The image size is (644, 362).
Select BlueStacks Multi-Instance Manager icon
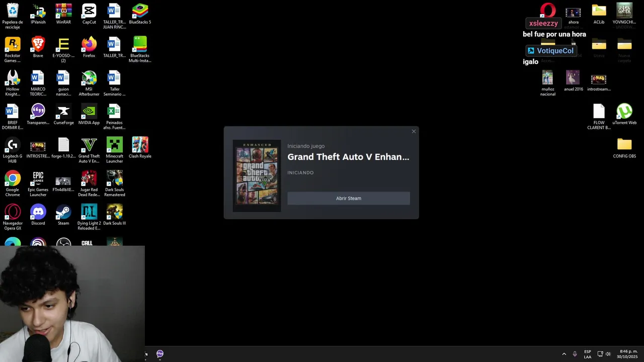pos(140,50)
